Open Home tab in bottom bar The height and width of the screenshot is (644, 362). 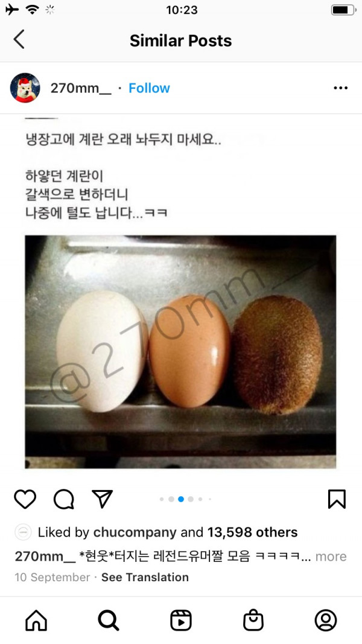pos(36,620)
